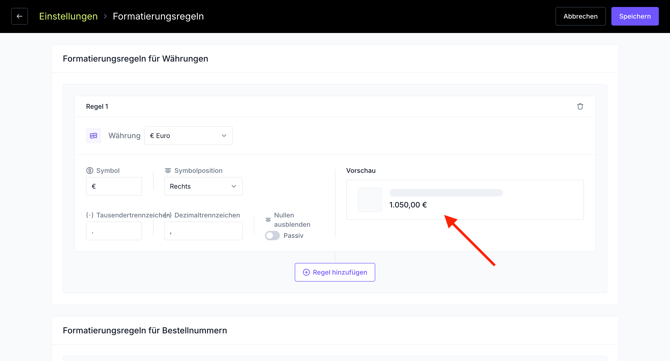Delete Regel 1 with trash icon
The height and width of the screenshot is (361, 670).
(580, 106)
